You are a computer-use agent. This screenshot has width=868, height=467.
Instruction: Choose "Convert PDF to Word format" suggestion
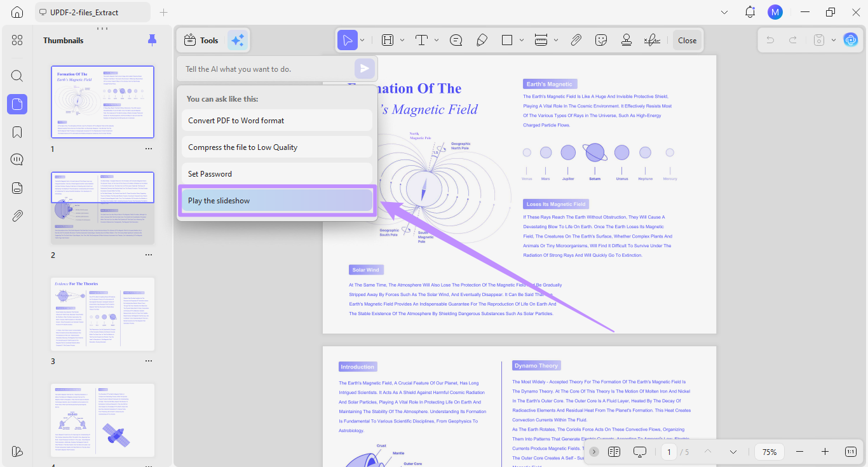click(277, 121)
